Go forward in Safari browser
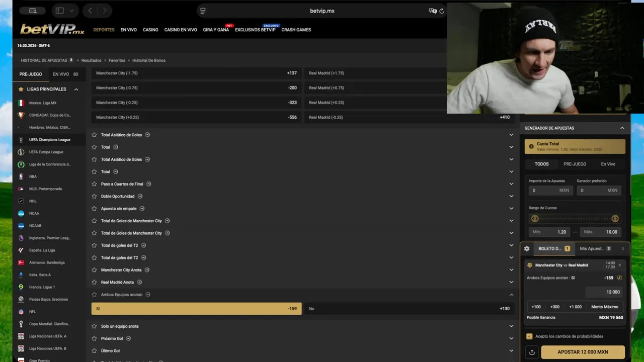Image resolution: width=644 pixels, height=362 pixels. point(105,11)
